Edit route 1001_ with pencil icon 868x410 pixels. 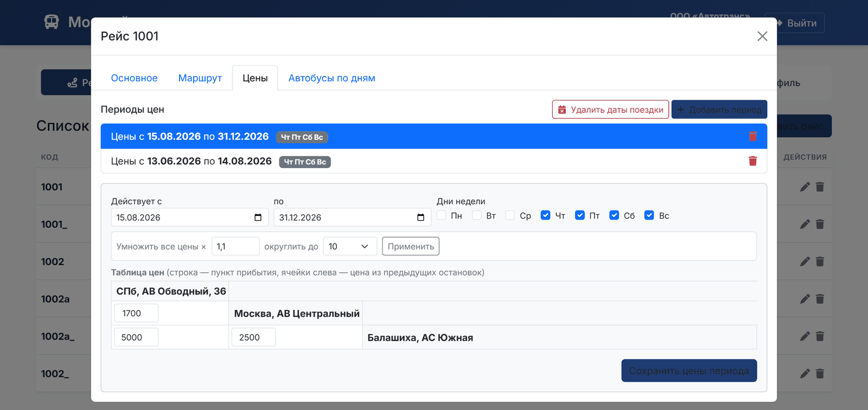(x=805, y=224)
